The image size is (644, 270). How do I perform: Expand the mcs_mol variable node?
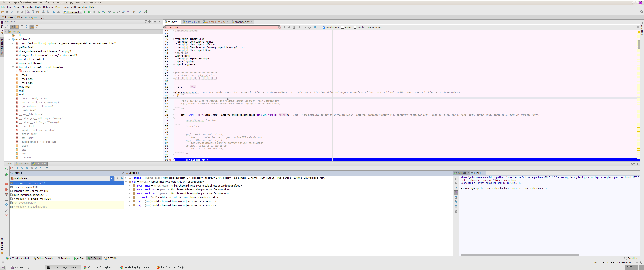tap(130, 197)
